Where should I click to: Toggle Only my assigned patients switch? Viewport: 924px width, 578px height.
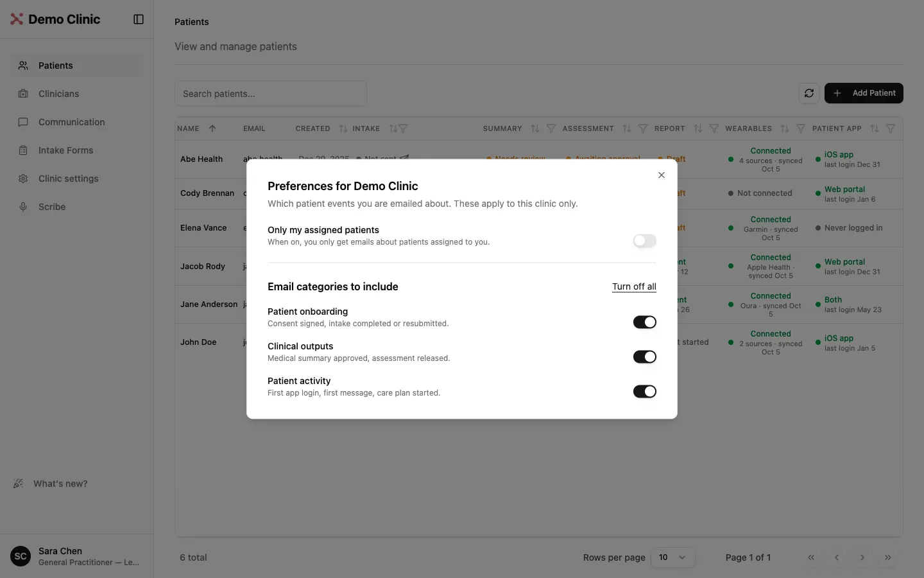(x=645, y=241)
